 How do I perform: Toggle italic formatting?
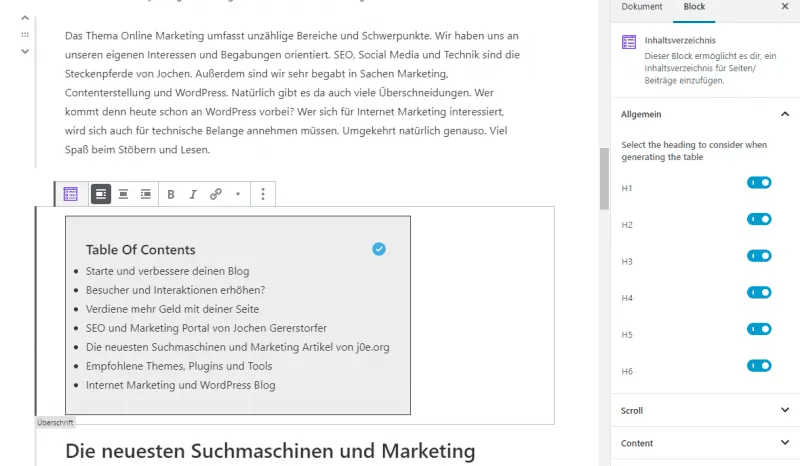coord(193,194)
